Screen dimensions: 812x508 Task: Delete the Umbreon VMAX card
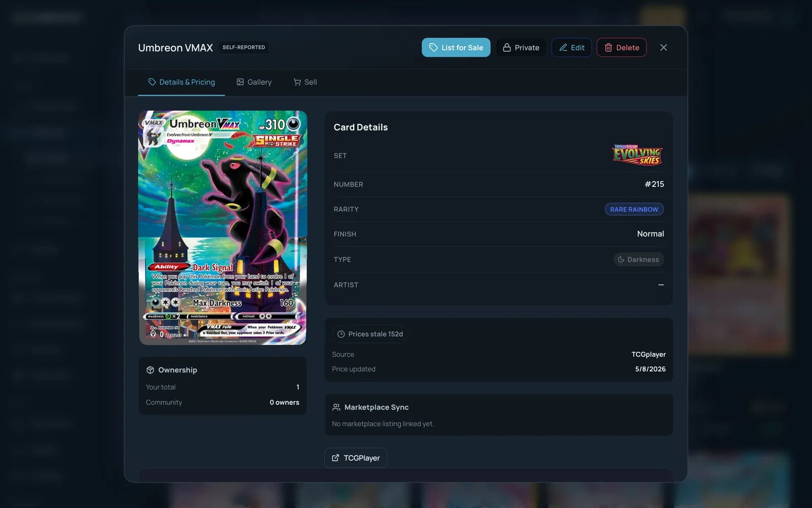point(621,47)
